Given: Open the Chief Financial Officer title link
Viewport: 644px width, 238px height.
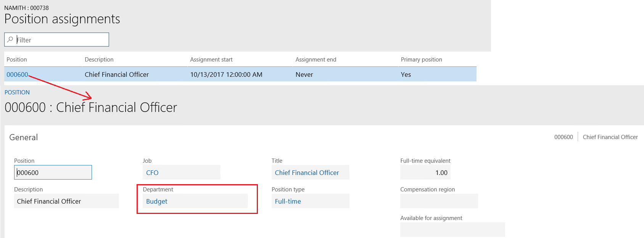Looking at the screenshot, I should tap(307, 173).
